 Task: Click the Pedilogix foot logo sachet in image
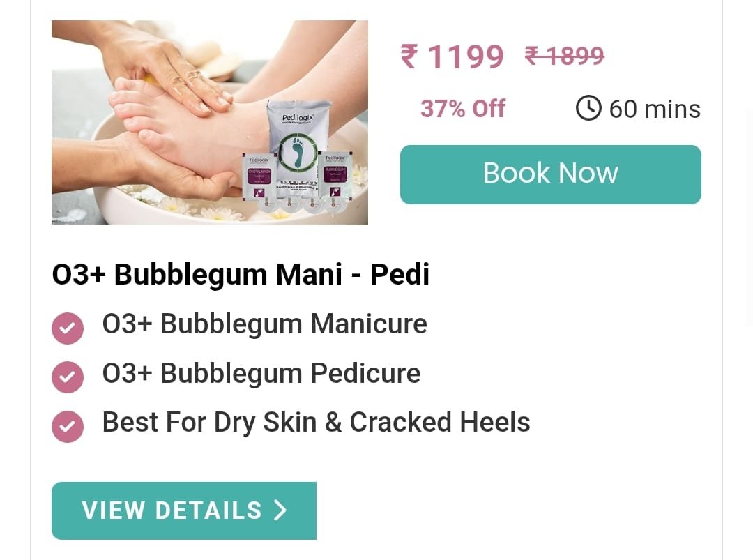298,138
